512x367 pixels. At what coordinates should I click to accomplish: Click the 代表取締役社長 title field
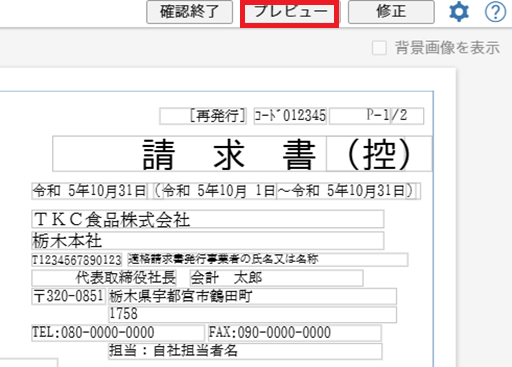(x=104, y=278)
